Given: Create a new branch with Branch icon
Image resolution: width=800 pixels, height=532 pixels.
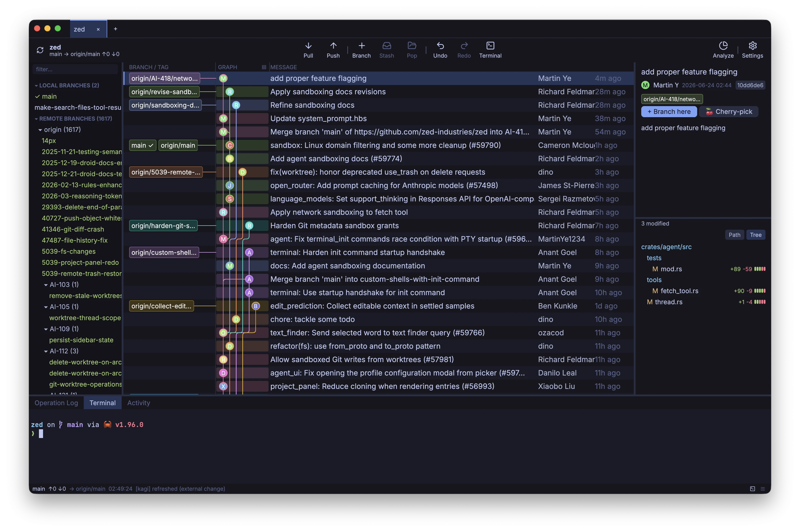Looking at the screenshot, I should point(361,46).
